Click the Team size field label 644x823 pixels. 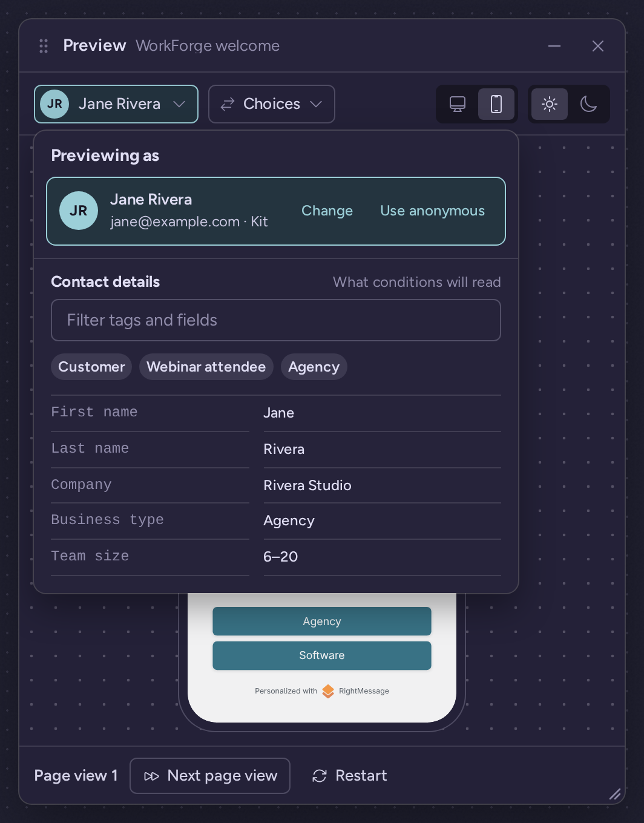pos(90,556)
